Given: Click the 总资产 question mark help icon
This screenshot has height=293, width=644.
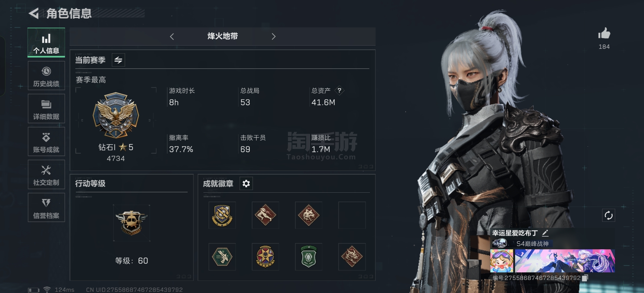Looking at the screenshot, I should click(339, 90).
